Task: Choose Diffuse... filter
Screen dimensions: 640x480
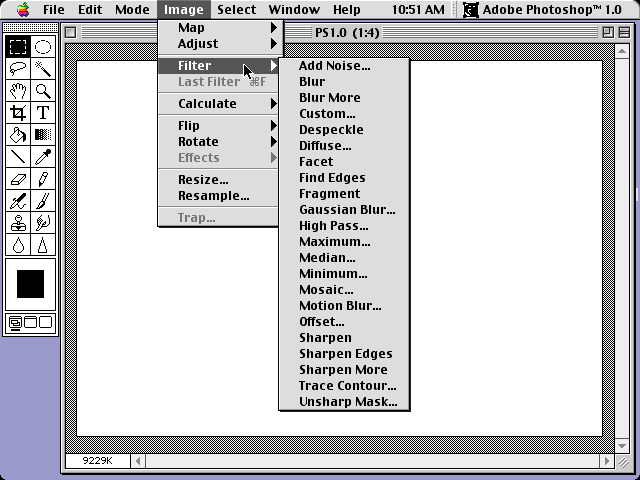Action: (x=344, y=146)
